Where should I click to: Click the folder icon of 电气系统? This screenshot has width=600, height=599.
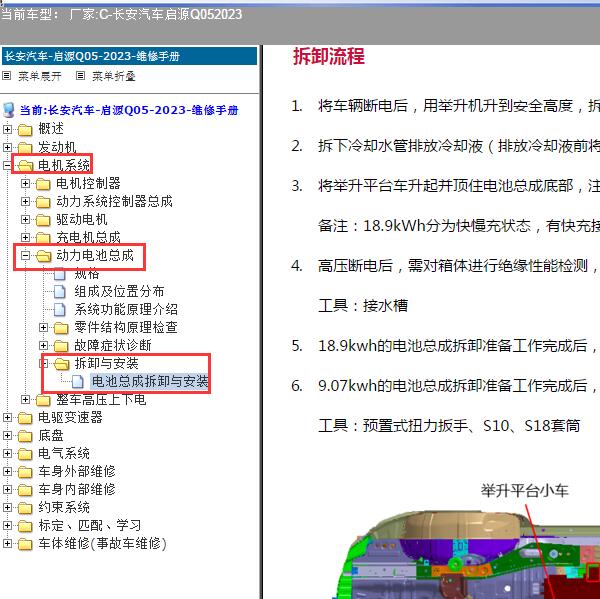click(25, 454)
